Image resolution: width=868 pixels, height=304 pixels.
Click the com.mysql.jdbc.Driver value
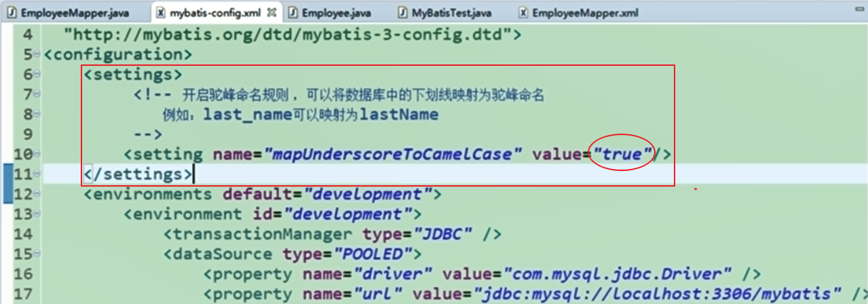[618, 274]
